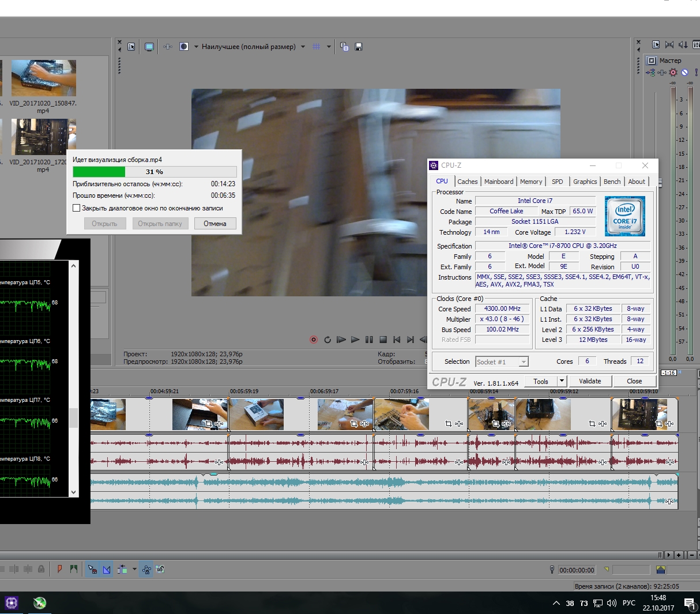Open the Mainboard tab in CPU-Z

point(498,182)
